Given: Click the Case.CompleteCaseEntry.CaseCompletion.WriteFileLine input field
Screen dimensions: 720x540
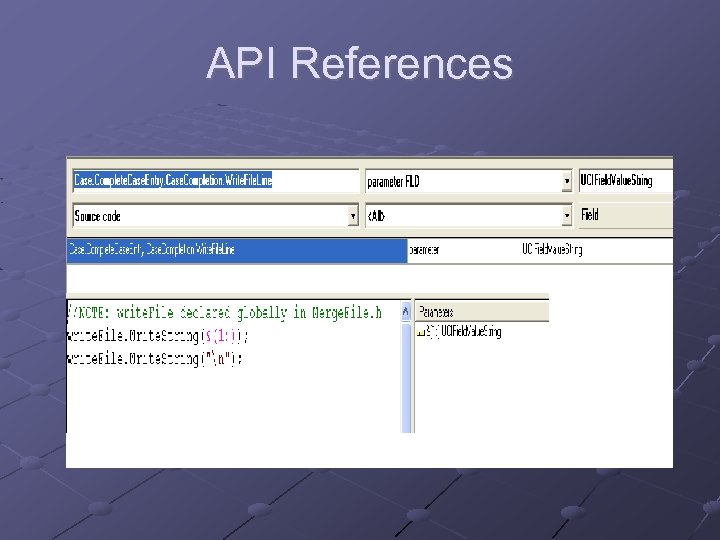Looking at the screenshot, I should (x=215, y=180).
